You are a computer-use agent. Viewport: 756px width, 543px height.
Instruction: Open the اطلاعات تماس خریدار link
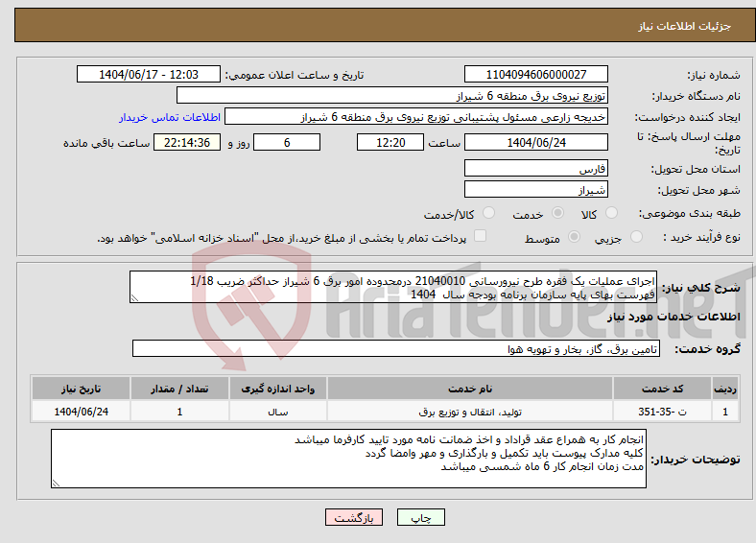click(x=170, y=117)
